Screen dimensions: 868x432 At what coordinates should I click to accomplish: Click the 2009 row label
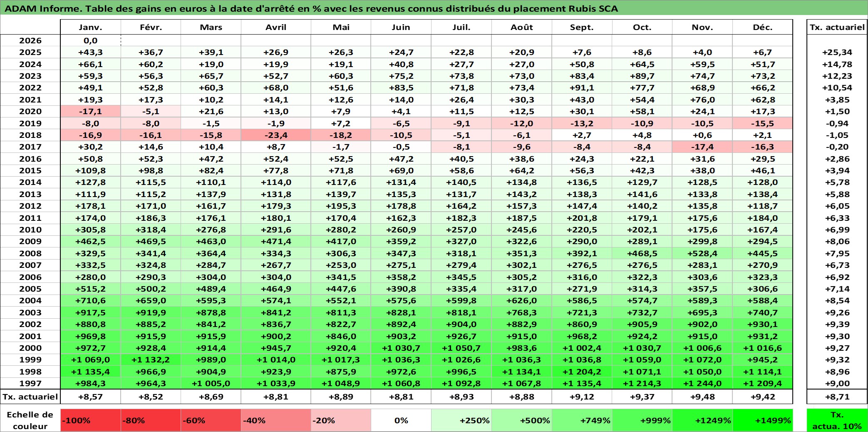pyautogui.click(x=30, y=241)
